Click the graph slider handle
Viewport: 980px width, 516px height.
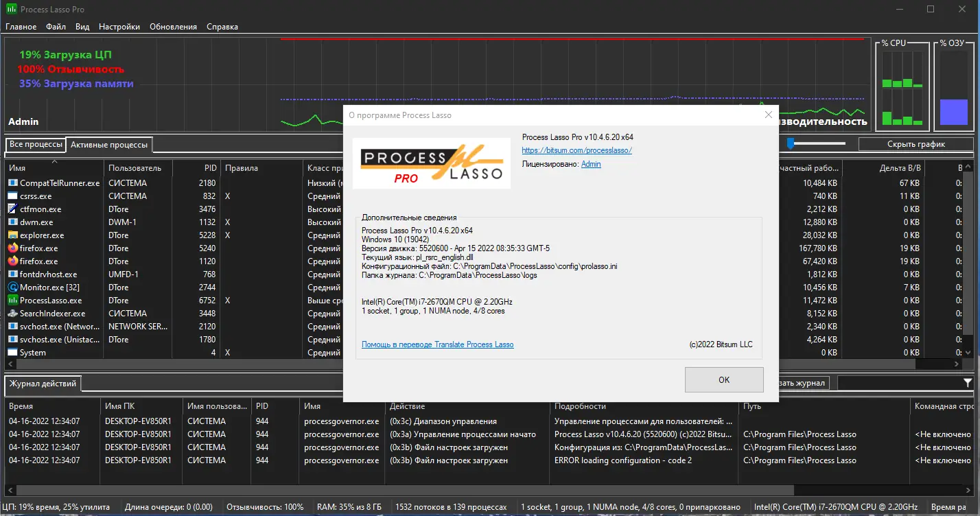coord(791,143)
